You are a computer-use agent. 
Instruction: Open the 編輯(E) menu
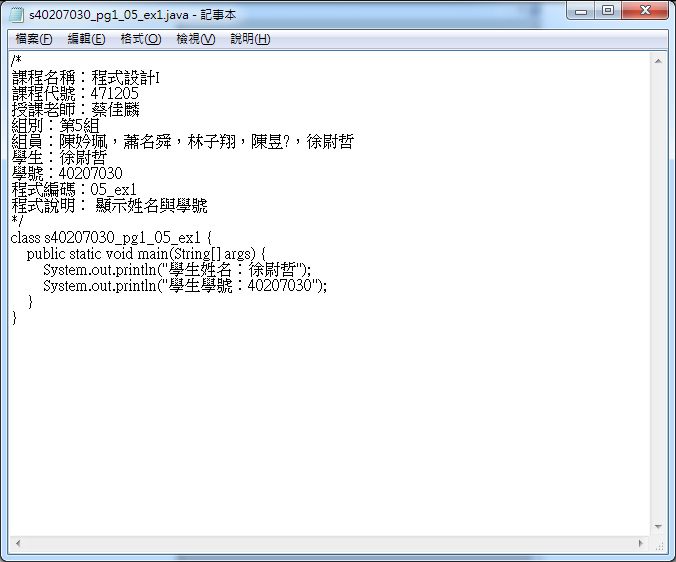click(86, 39)
